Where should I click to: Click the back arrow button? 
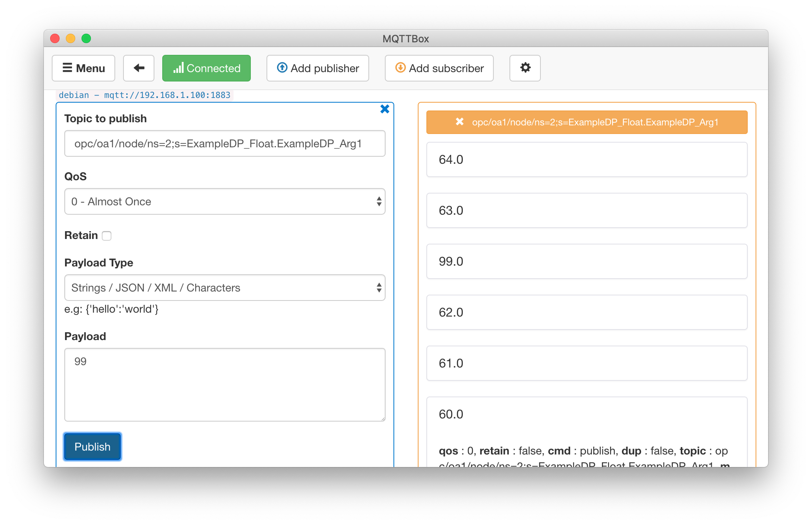click(x=139, y=68)
